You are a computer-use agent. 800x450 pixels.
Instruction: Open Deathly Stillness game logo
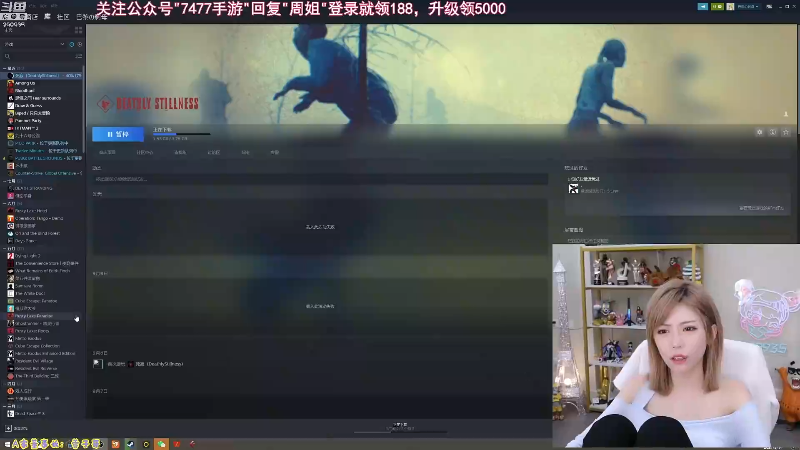pyautogui.click(x=148, y=104)
